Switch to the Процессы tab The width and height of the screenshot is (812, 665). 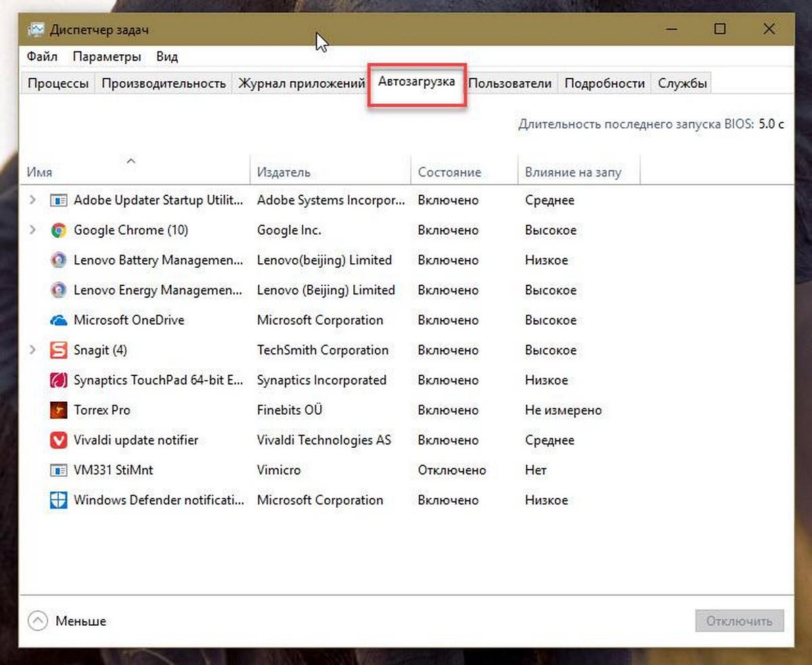[x=58, y=83]
